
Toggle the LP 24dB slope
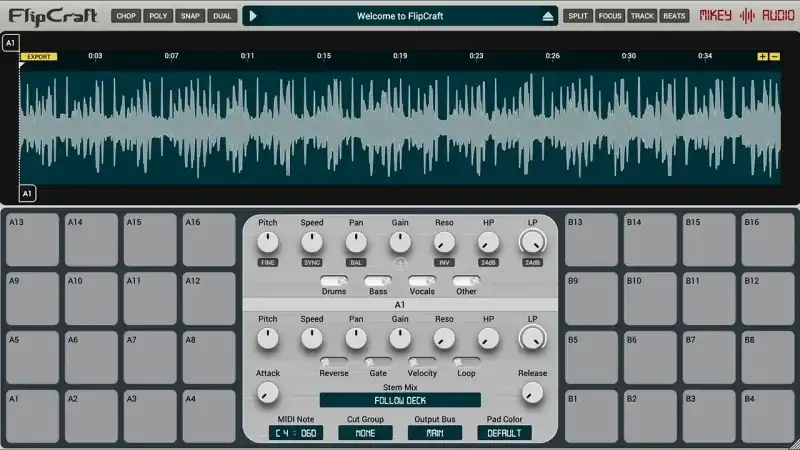532,262
